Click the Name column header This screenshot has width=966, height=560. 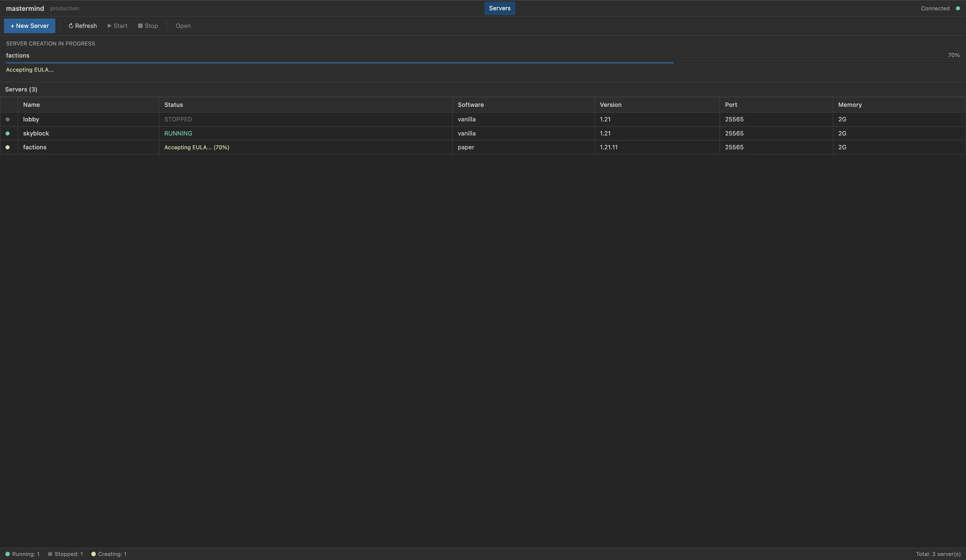click(x=88, y=105)
